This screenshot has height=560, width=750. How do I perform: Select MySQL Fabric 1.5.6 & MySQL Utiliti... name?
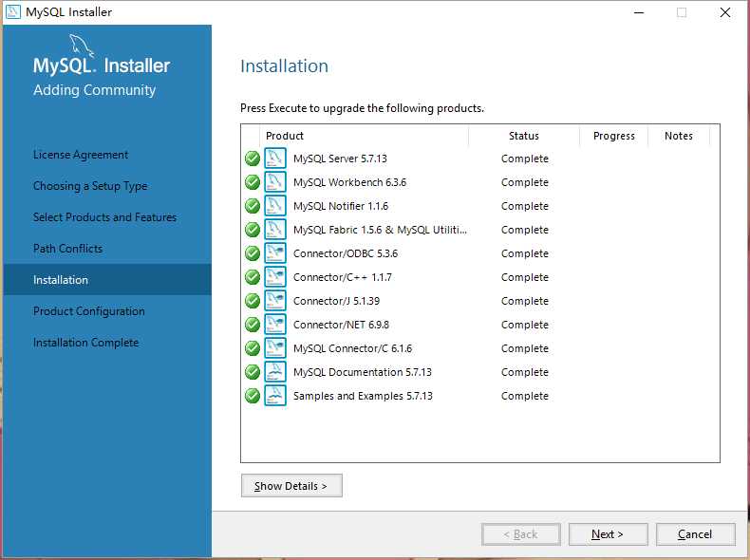click(380, 230)
